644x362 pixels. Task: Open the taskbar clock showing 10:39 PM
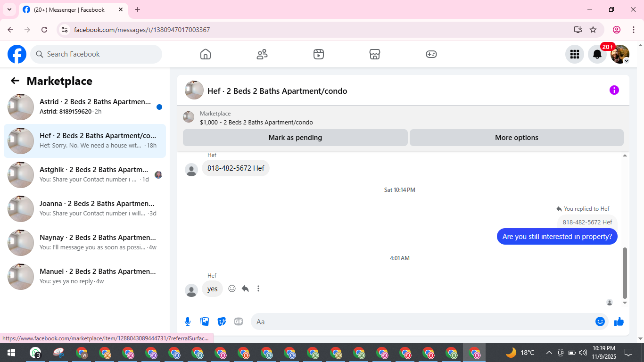604,353
